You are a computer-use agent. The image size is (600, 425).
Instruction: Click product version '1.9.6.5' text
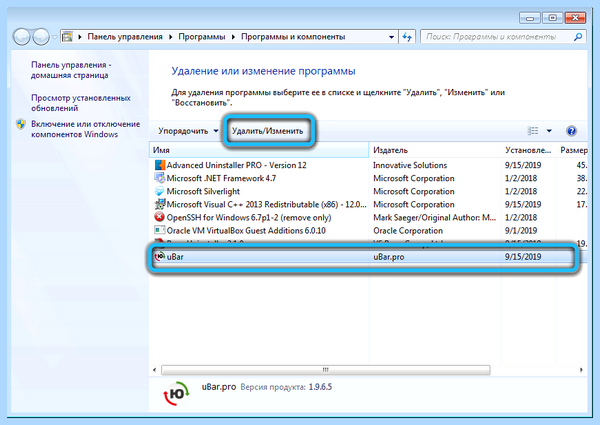point(320,387)
